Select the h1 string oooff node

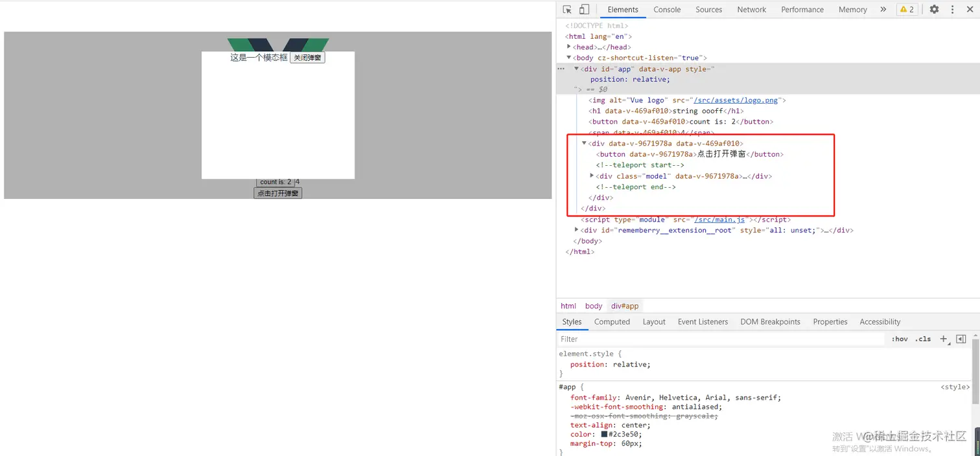point(665,111)
